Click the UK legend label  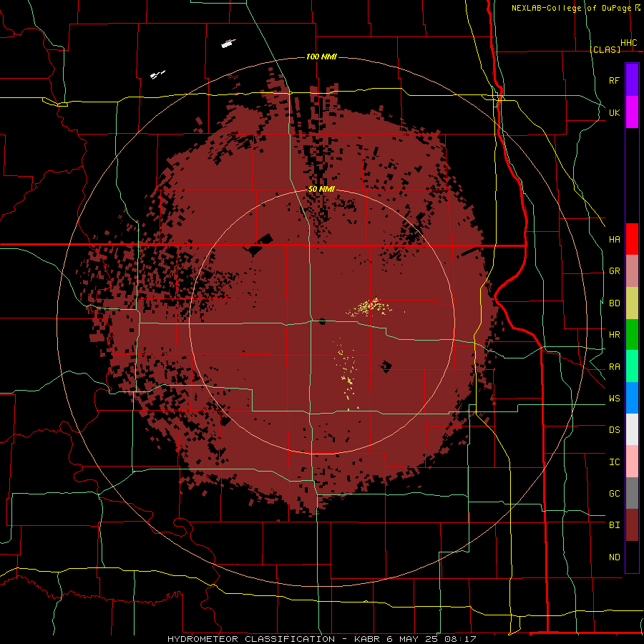614,112
